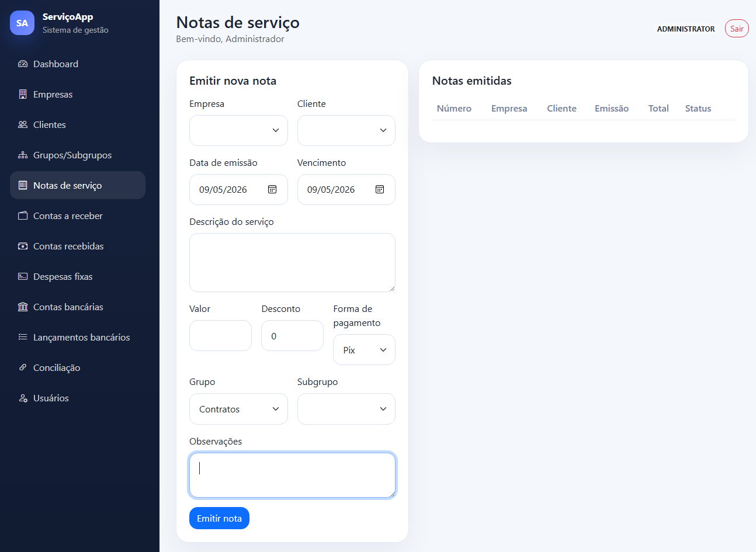The height and width of the screenshot is (552, 756).
Task: Click the Notas emitidas heading
Action: [472, 81]
